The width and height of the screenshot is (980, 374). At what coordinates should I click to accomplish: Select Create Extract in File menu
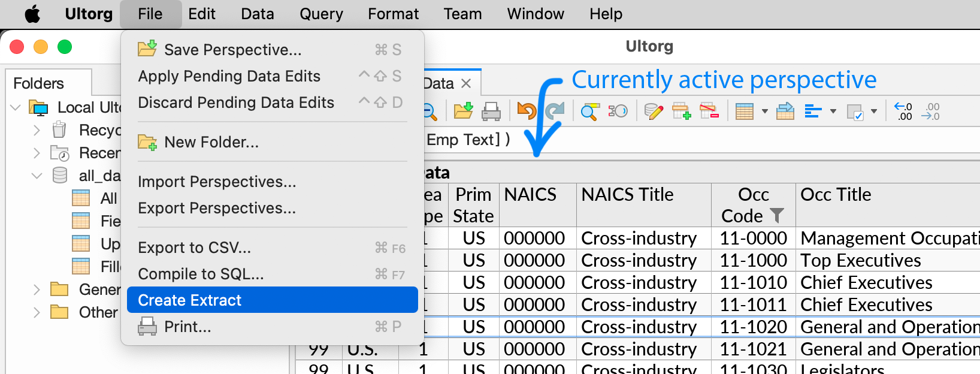(x=273, y=300)
